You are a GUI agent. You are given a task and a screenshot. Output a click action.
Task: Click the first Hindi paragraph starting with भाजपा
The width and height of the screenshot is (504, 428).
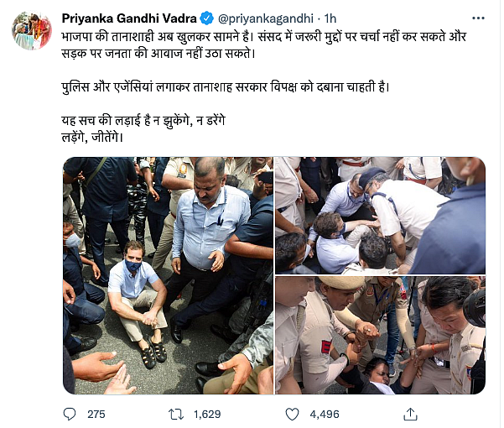[x=263, y=45]
